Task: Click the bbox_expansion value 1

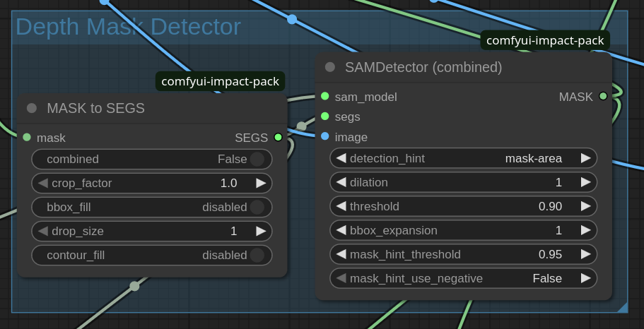Action: tap(558, 231)
